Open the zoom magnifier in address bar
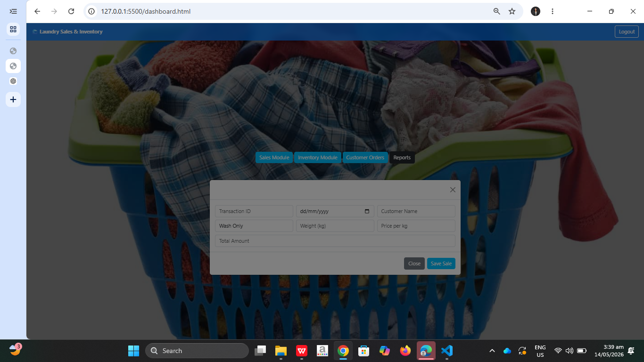 [496, 11]
